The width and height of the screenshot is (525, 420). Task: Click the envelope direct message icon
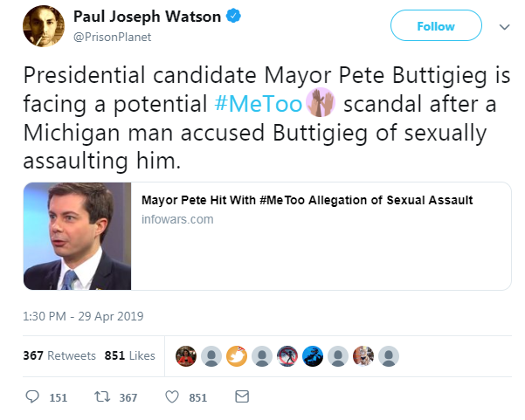242,396
